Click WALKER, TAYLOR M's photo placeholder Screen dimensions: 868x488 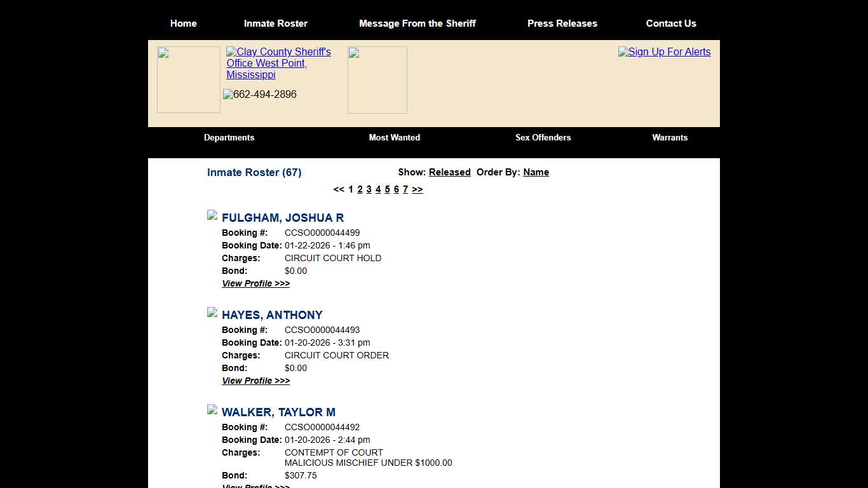point(212,409)
